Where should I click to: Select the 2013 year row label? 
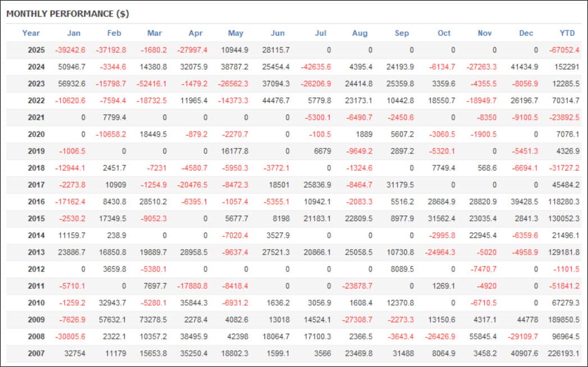pyautogui.click(x=37, y=252)
